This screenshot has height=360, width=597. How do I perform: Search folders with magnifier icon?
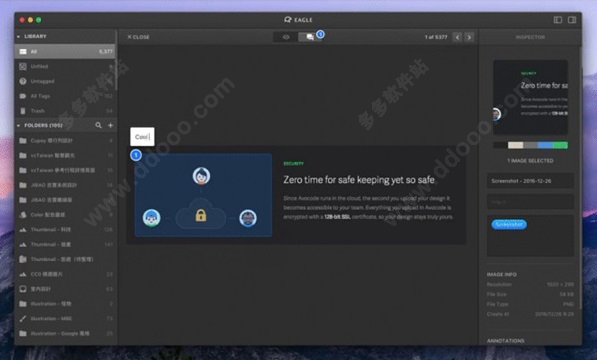(98, 125)
